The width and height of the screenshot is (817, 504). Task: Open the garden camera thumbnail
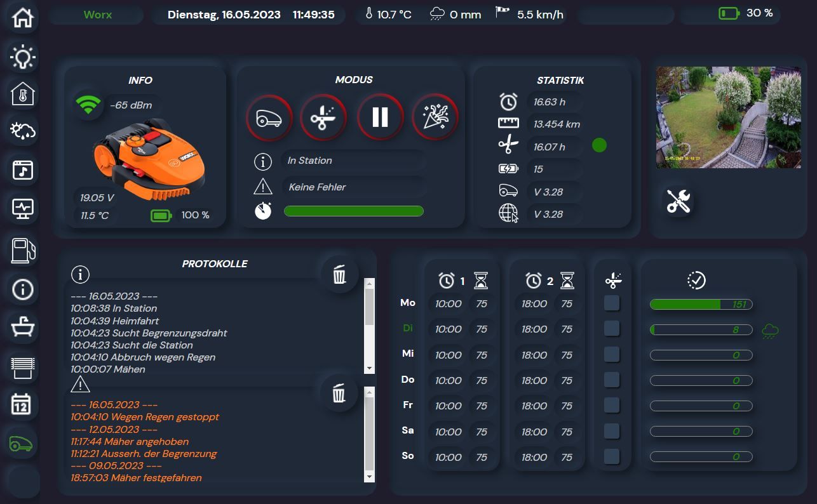point(728,117)
